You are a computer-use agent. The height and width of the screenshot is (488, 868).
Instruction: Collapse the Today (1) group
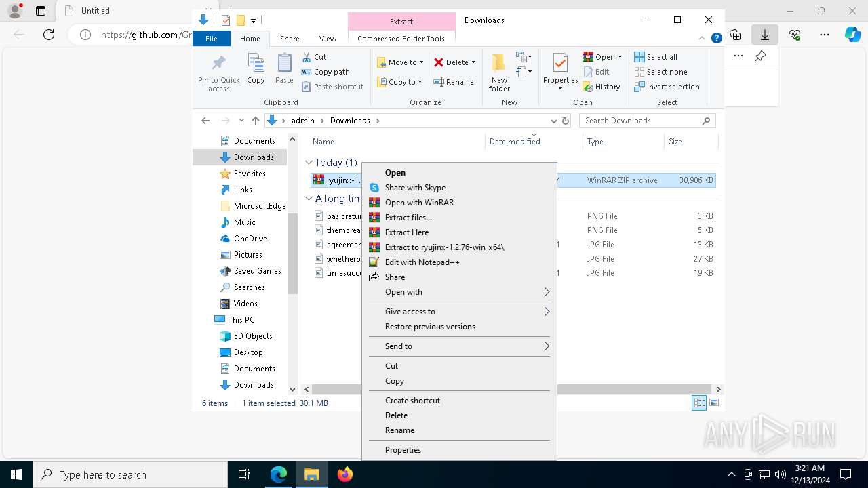click(x=309, y=163)
